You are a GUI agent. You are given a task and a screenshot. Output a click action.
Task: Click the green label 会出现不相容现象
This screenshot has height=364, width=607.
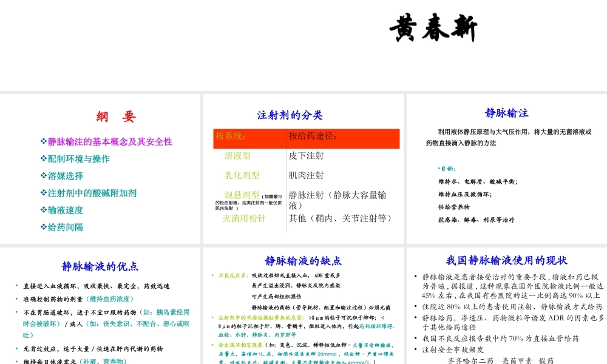click(x=240, y=345)
